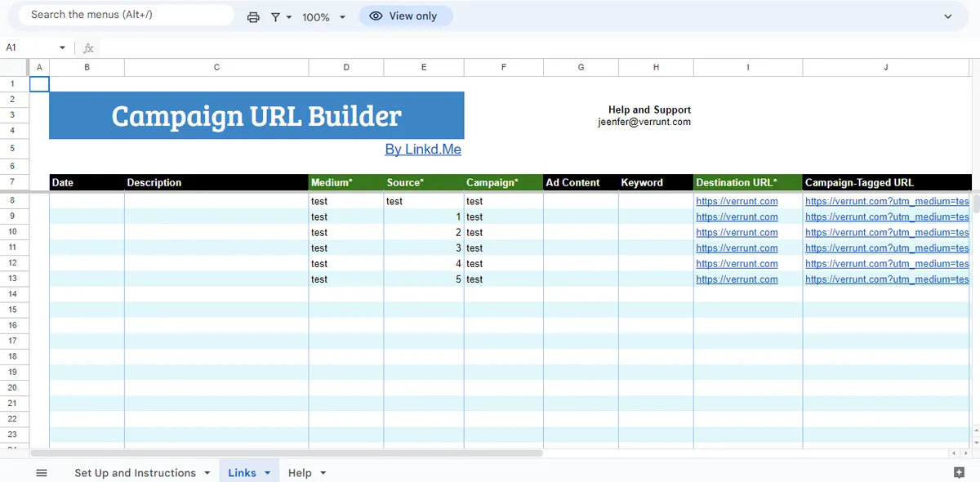Click the View only eye button

(x=405, y=16)
